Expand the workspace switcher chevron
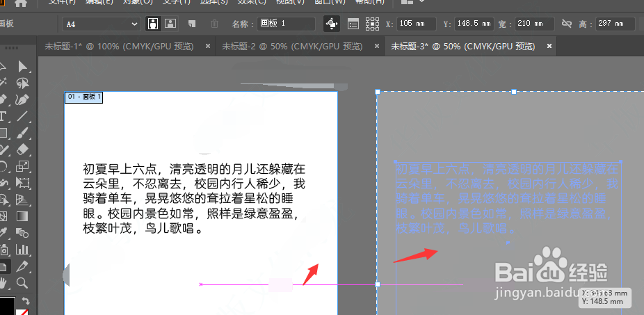The height and width of the screenshot is (315, 644). [422, 1]
